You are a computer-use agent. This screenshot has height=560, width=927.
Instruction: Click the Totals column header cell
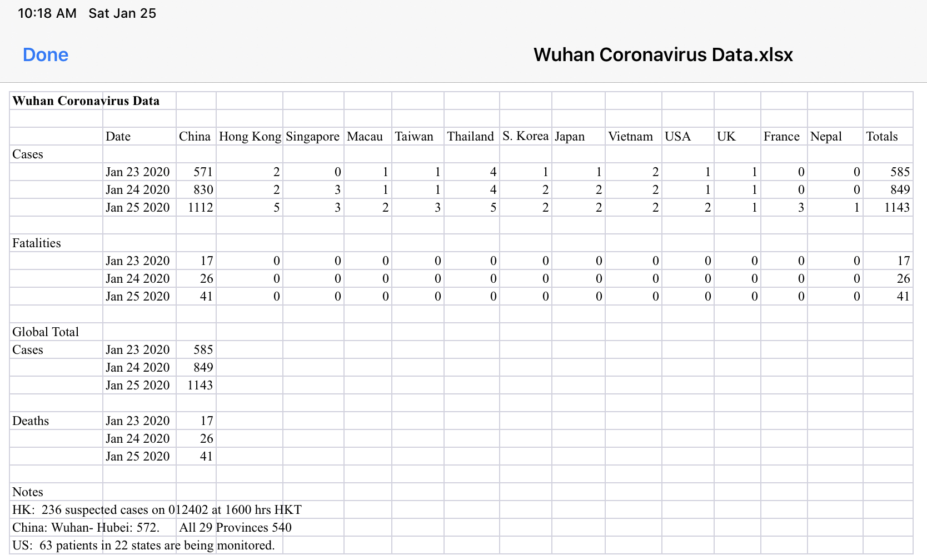pos(882,137)
